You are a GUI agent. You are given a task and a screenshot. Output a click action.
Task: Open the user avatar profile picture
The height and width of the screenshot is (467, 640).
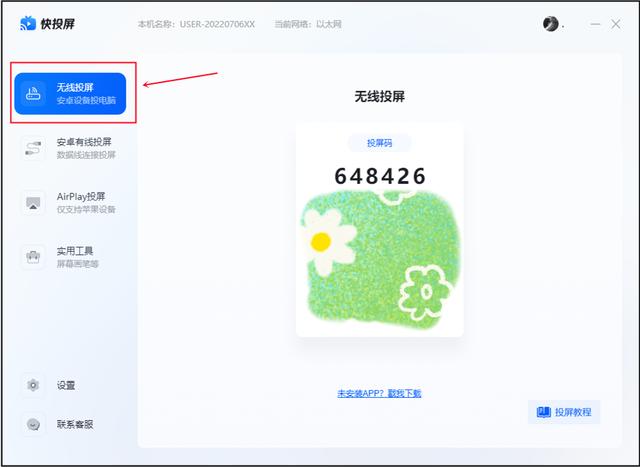550,24
